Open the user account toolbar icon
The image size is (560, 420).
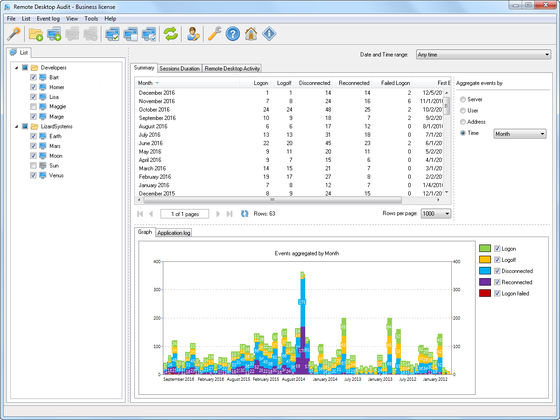click(193, 34)
